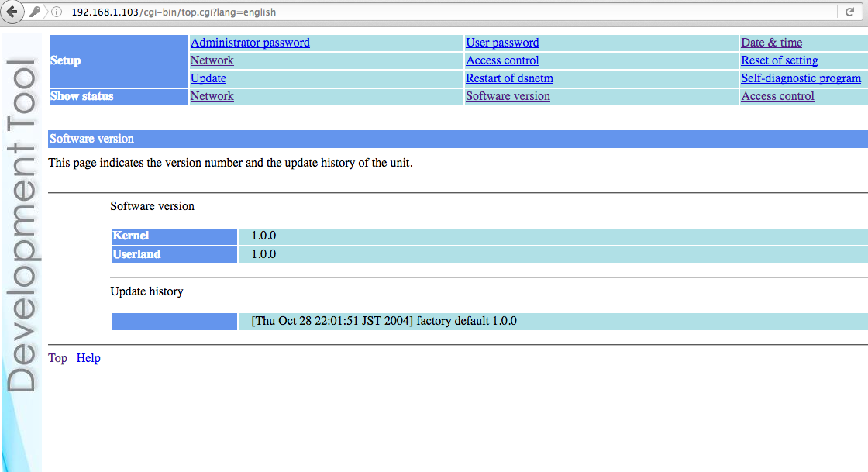Screen dimensions: 868x472
Task: Click the Update history heading
Action: click(146, 291)
